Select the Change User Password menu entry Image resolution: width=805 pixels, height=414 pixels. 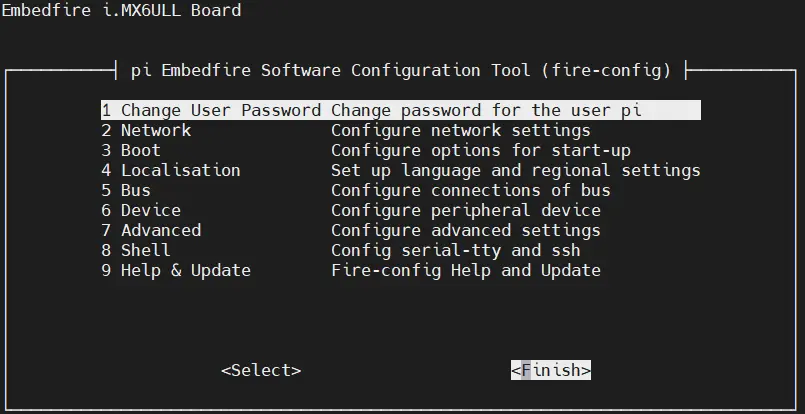[x=211, y=111]
